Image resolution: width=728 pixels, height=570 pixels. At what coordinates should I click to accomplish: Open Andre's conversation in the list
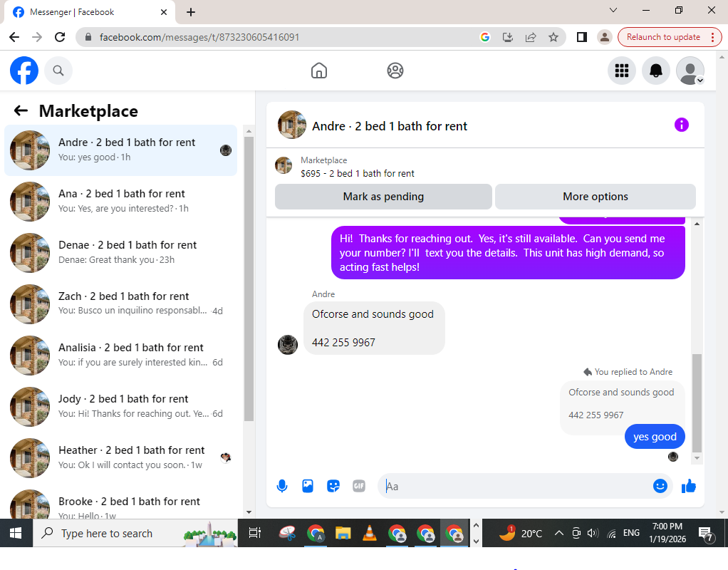click(x=120, y=150)
